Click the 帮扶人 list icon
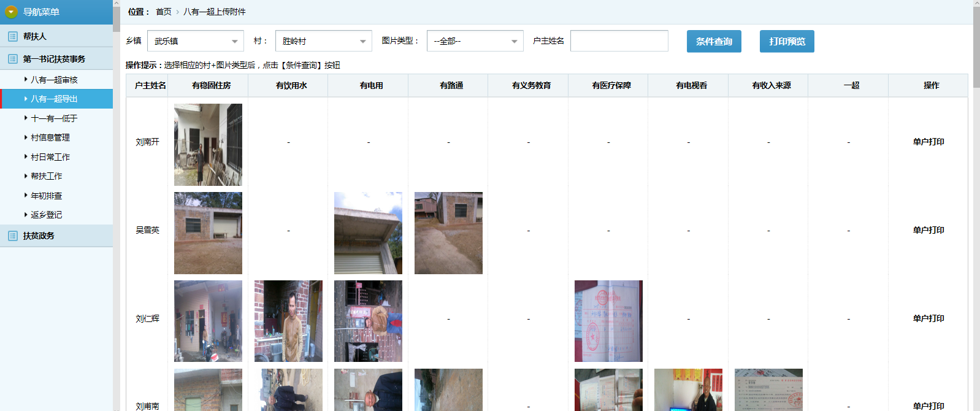 (12, 36)
